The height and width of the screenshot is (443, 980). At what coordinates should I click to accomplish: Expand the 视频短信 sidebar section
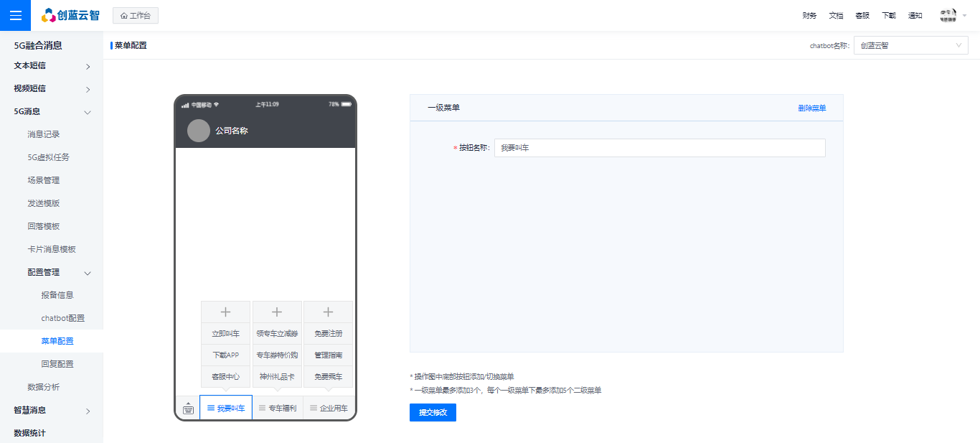(52, 89)
